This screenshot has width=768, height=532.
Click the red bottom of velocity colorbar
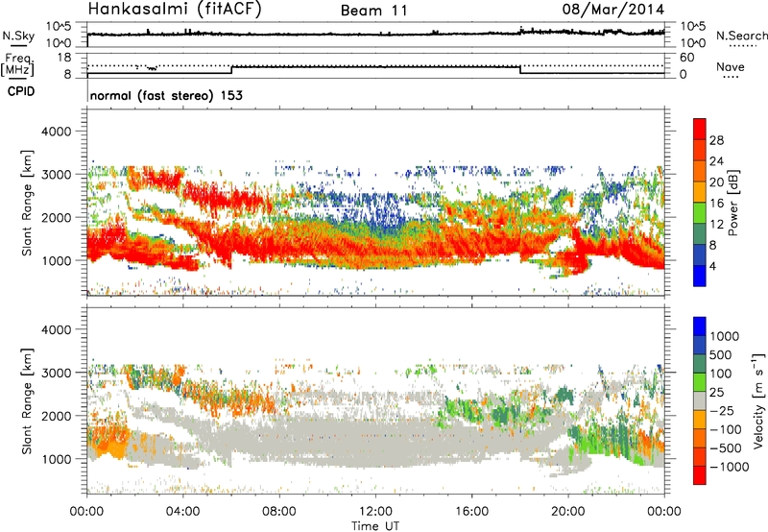coord(700,475)
